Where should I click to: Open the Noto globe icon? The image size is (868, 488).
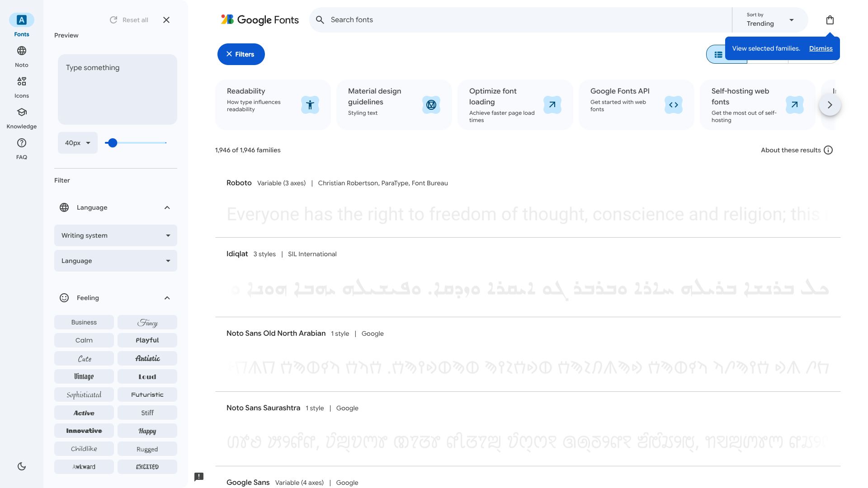(22, 51)
